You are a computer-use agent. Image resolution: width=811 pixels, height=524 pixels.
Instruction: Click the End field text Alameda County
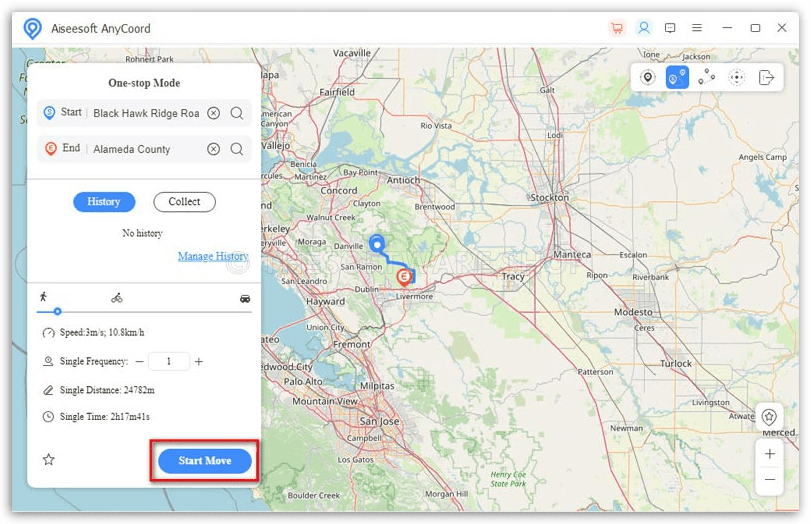(131, 149)
